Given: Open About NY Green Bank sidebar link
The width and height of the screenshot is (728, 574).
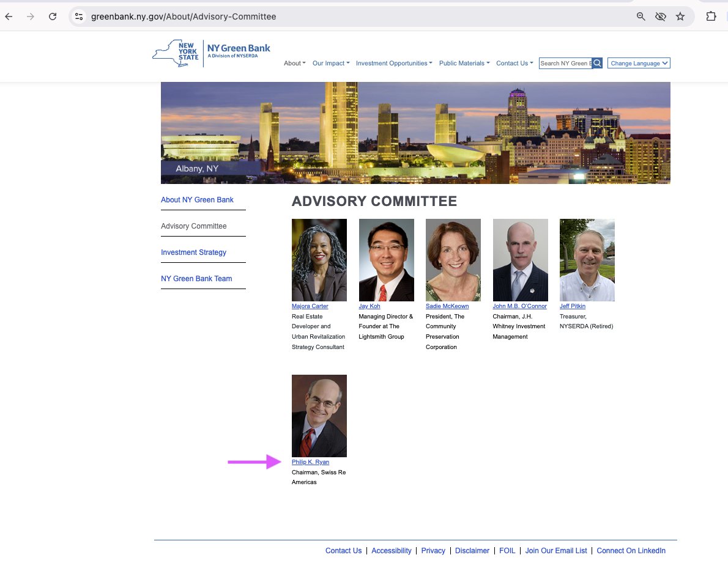Looking at the screenshot, I should 198,200.
